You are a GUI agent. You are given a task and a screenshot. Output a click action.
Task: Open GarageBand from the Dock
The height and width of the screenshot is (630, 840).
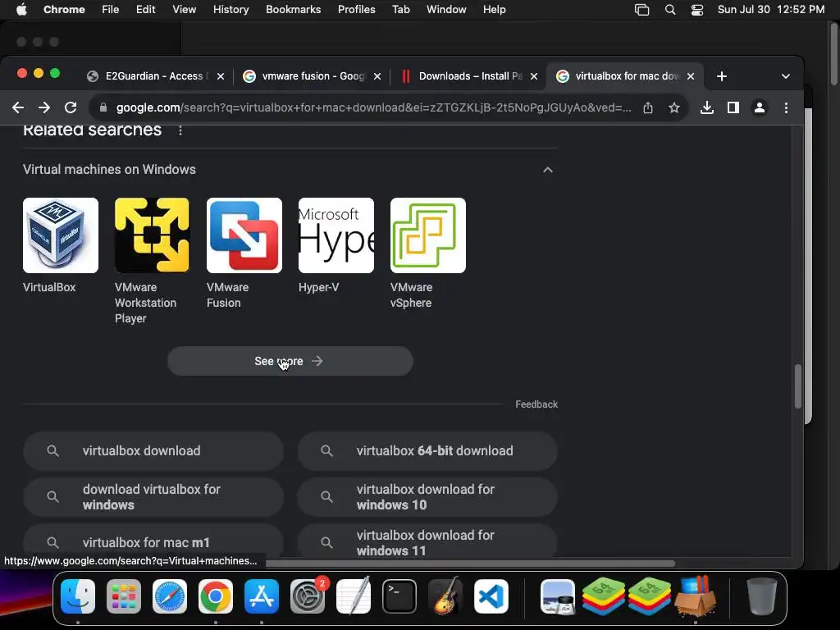click(x=445, y=596)
